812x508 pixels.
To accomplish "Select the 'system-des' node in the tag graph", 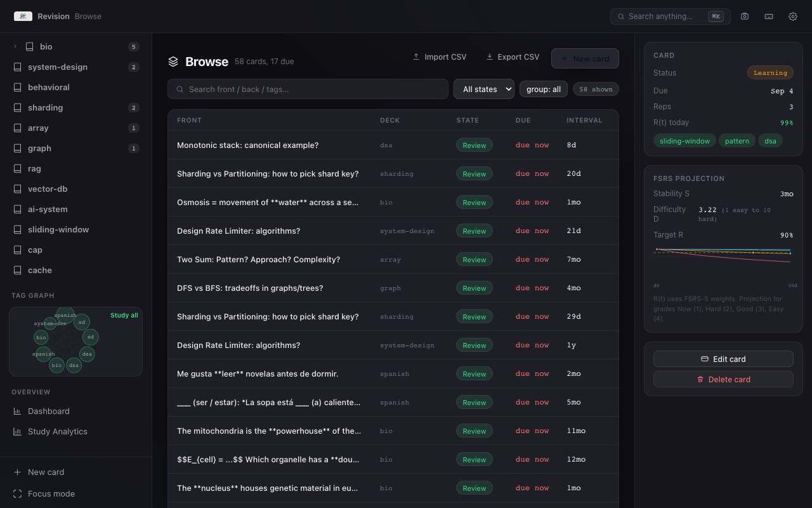I will (x=50, y=323).
